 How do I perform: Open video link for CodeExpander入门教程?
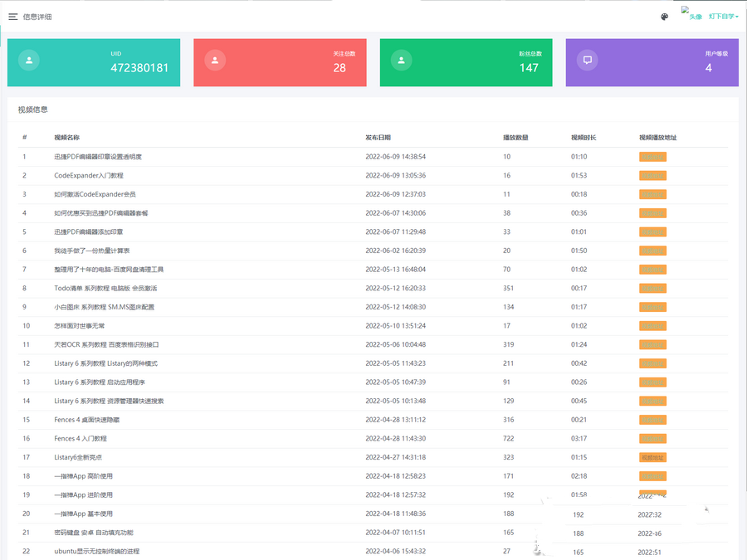point(652,176)
